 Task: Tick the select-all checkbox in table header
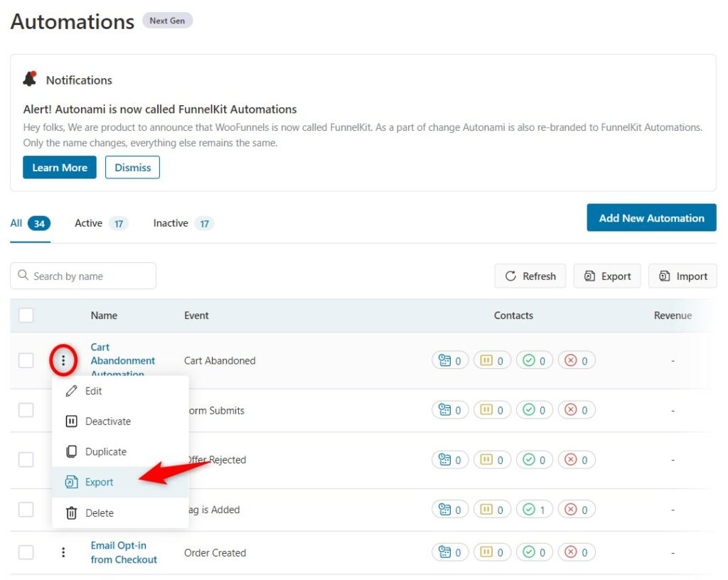(x=26, y=315)
